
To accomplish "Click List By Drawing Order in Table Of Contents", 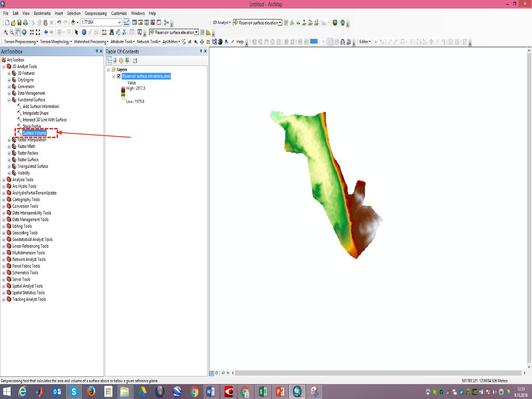I will click(x=109, y=61).
